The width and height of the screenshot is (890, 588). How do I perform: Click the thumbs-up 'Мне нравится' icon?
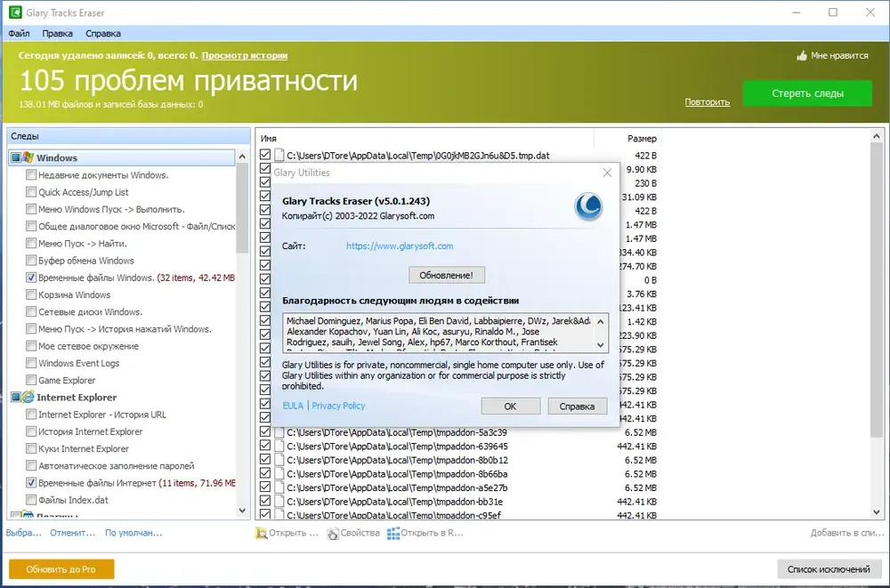pos(802,56)
